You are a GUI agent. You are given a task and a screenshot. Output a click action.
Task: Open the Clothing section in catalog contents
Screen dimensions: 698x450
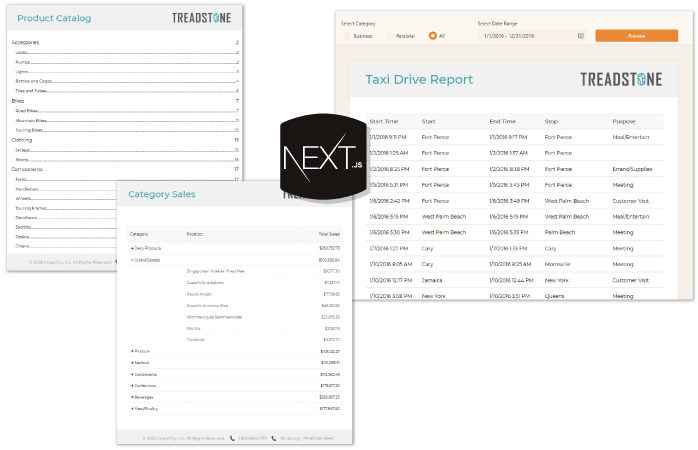coord(125,140)
